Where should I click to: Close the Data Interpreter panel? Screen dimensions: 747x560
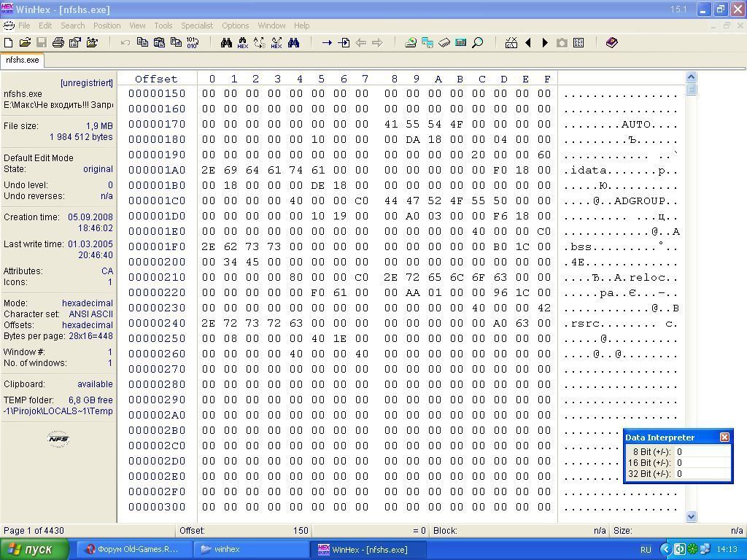coord(724,437)
